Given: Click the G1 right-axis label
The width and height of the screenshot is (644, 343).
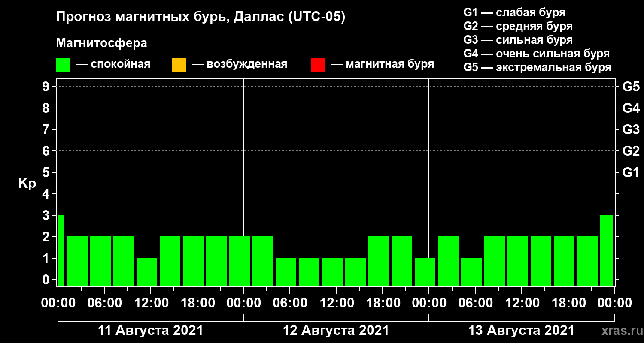Looking at the screenshot, I should (x=631, y=172).
